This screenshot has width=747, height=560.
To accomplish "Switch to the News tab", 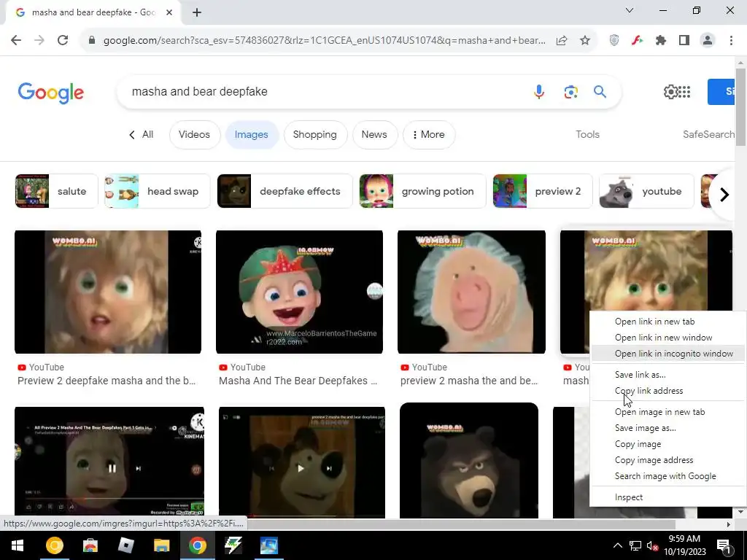I will coord(374,135).
